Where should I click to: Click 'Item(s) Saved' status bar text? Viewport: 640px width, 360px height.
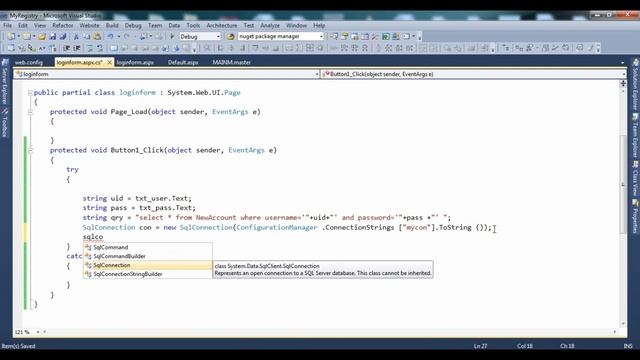19,346
